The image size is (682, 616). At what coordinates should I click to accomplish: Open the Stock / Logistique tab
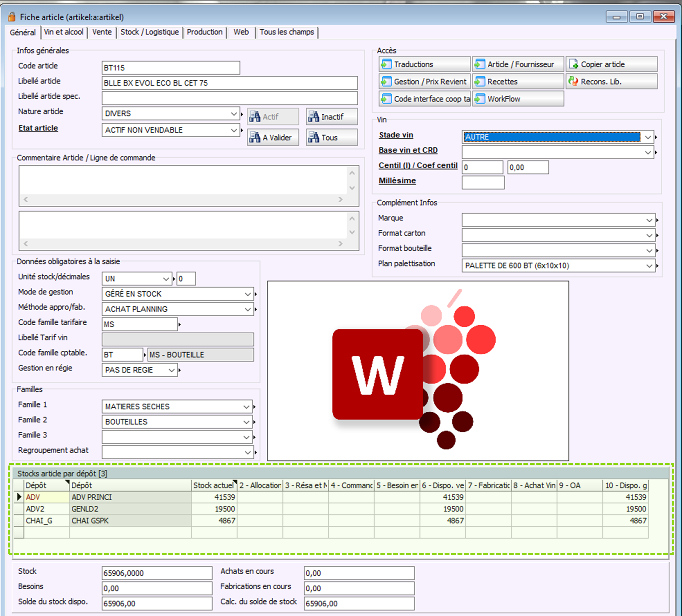(x=149, y=32)
